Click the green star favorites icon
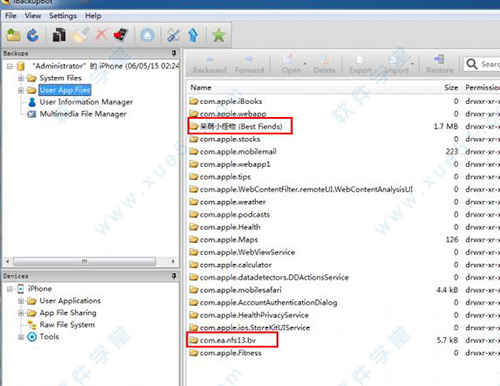This screenshot has height=386, width=500. (219, 35)
